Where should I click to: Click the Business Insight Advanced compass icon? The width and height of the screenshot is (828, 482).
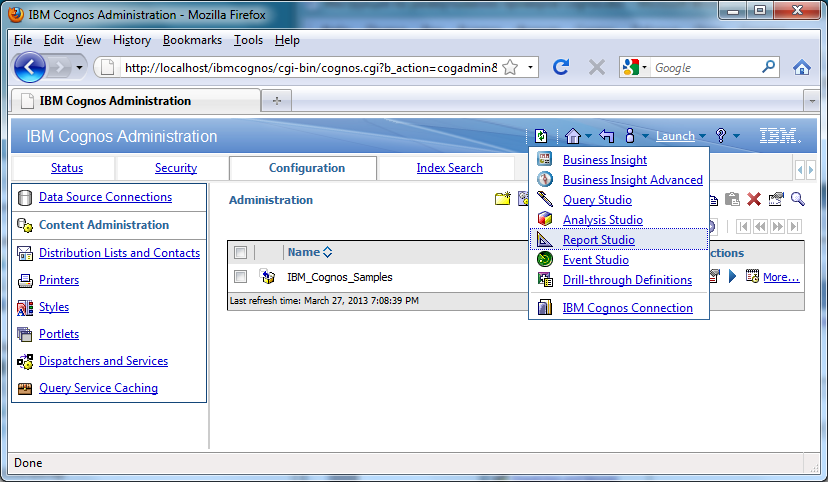point(544,179)
